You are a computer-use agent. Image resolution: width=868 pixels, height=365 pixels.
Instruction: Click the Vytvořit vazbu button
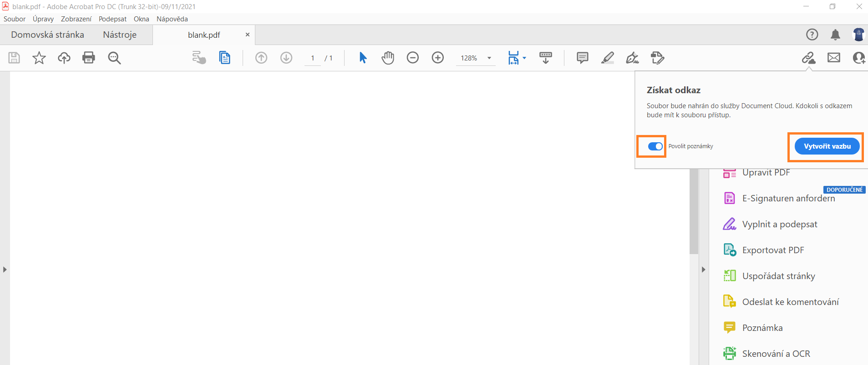pyautogui.click(x=827, y=146)
